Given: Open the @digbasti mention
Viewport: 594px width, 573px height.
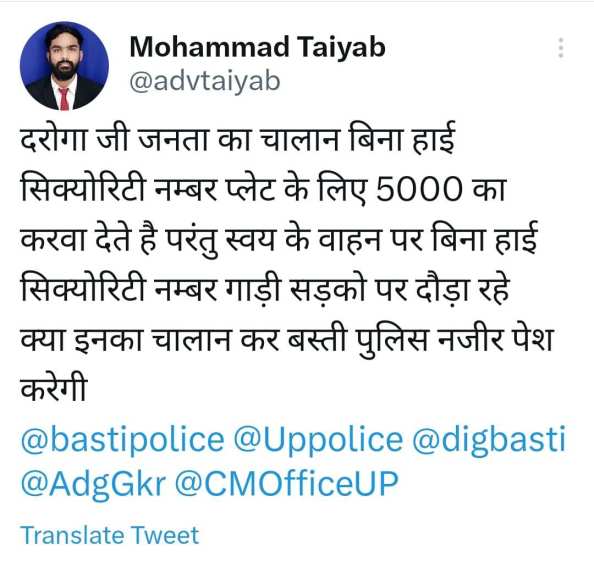Looking at the screenshot, I should coord(489,440).
